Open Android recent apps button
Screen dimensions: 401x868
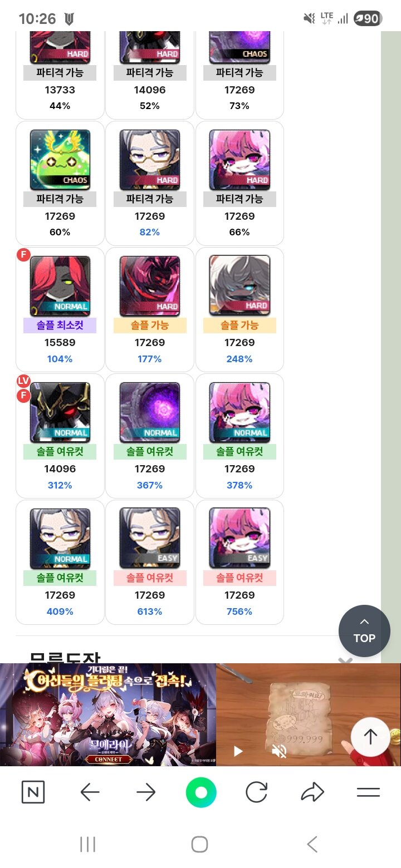coord(87,844)
